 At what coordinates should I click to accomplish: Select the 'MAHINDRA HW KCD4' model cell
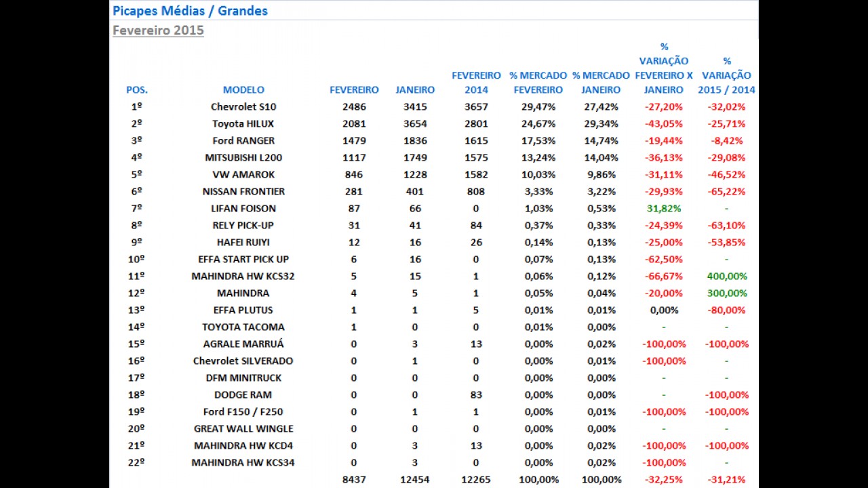pos(243,445)
